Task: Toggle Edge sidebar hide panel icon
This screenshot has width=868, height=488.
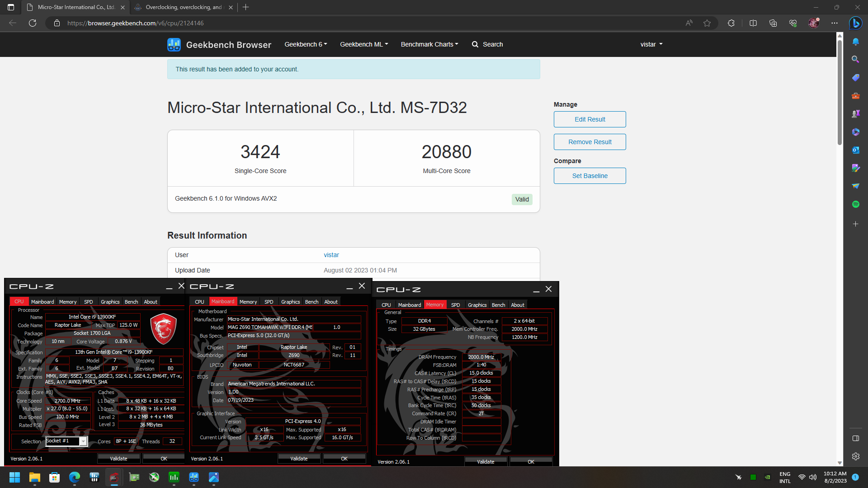Action: (855, 438)
